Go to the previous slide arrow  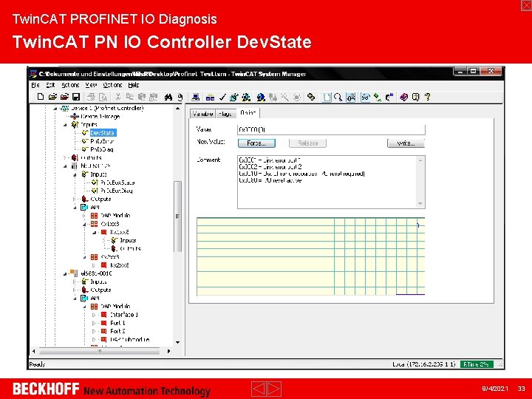(x=259, y=389)
